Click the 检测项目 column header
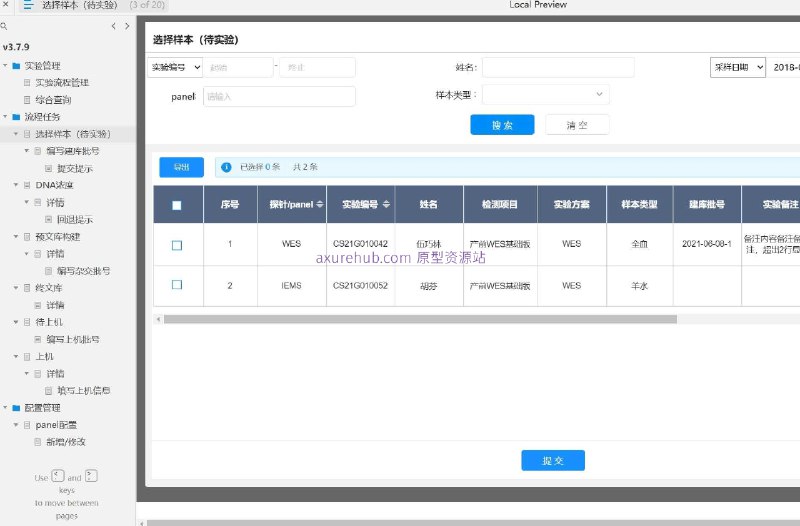 (500, 204)
